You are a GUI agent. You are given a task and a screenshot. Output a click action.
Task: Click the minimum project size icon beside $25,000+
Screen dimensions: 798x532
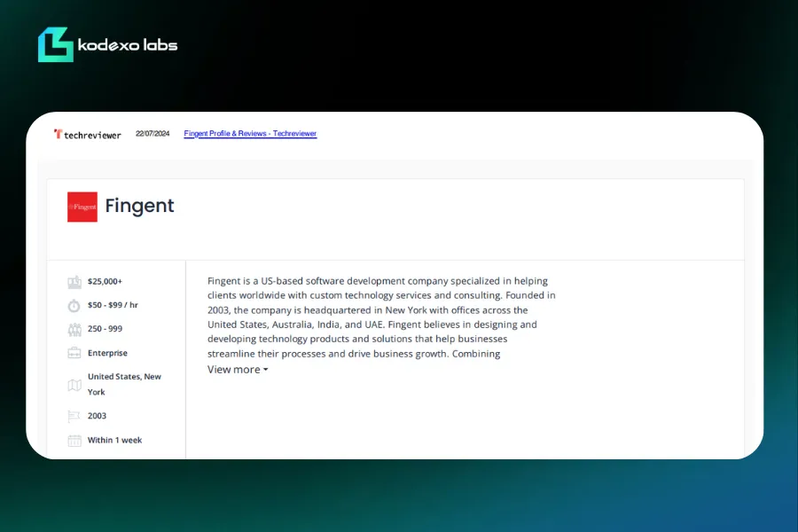click(x=74, y=282)
